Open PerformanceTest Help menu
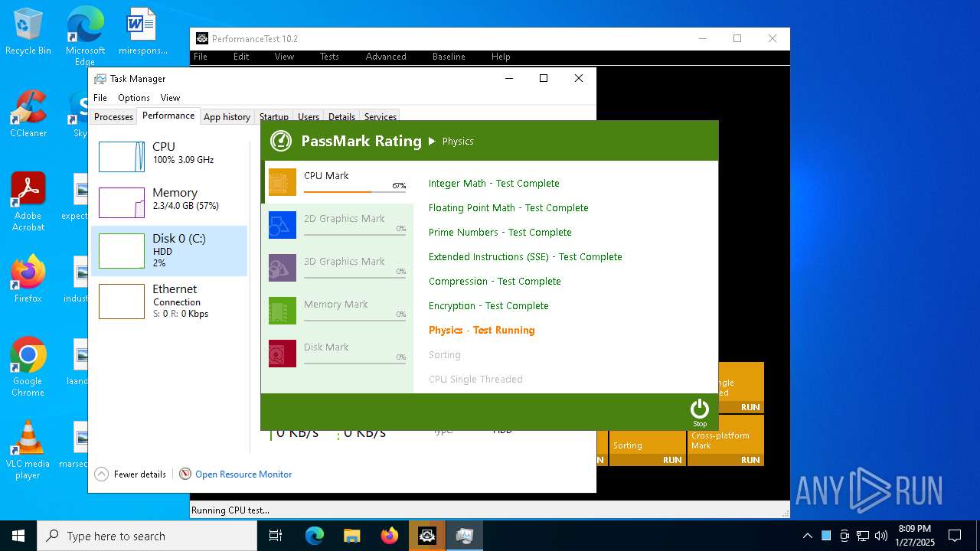Image resolution: width=980 pixels, height=551 pixels. coord(501,57)
